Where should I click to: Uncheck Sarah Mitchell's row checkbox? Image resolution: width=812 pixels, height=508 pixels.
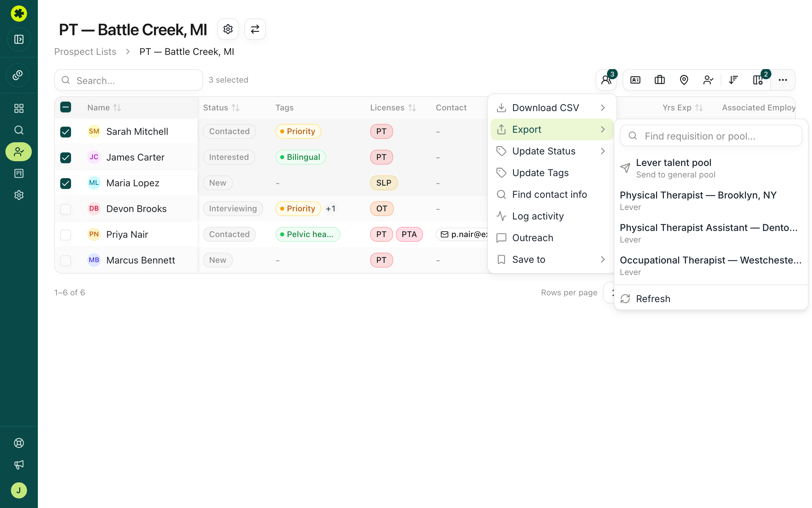coord(66,132)
